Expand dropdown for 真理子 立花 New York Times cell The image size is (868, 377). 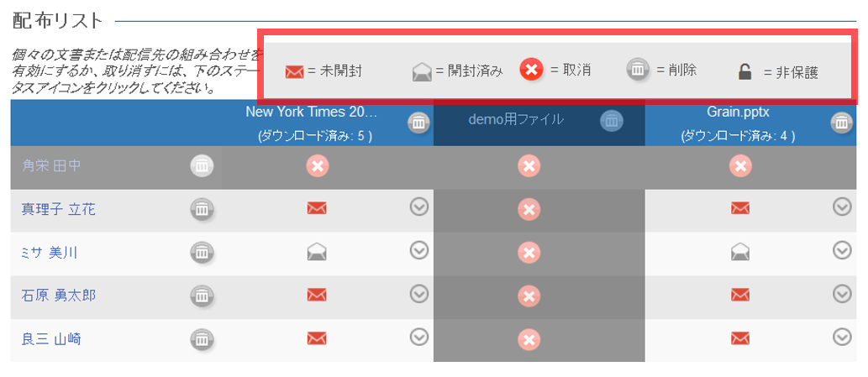click(x=418, y=206)
